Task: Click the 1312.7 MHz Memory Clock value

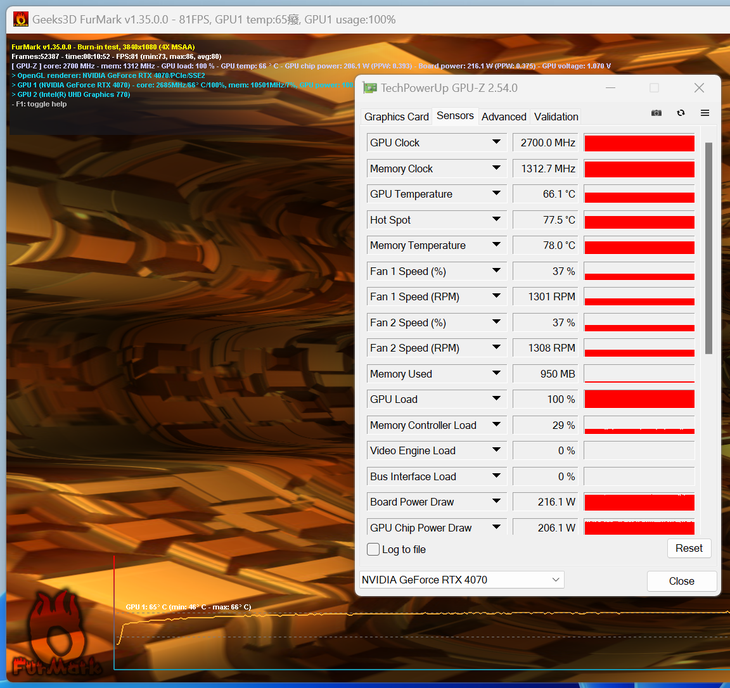Action: tap(546, 169)
